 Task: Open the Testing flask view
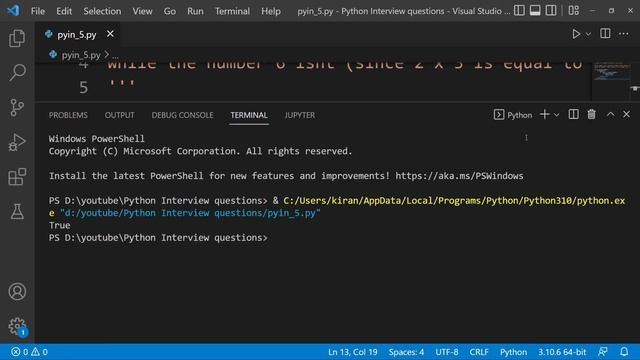pos(17,211)
